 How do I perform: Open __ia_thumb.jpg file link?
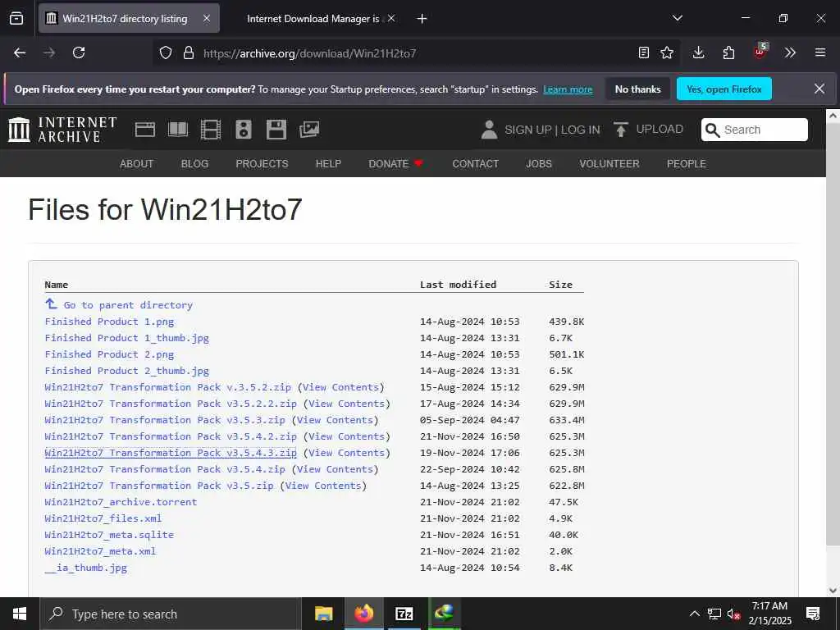tap(85, 568)
